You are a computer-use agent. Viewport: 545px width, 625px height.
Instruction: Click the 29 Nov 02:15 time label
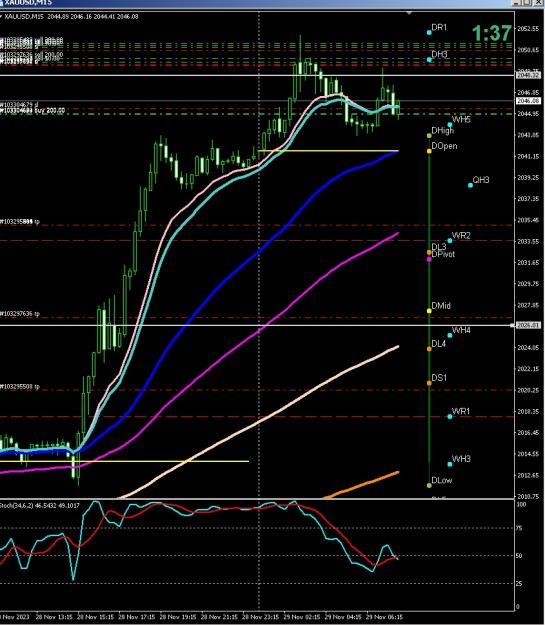[x=301, y=617]
